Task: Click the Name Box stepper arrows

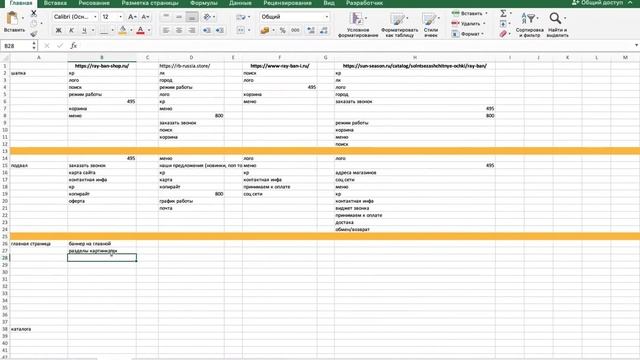Action: (x=34, y=46)
